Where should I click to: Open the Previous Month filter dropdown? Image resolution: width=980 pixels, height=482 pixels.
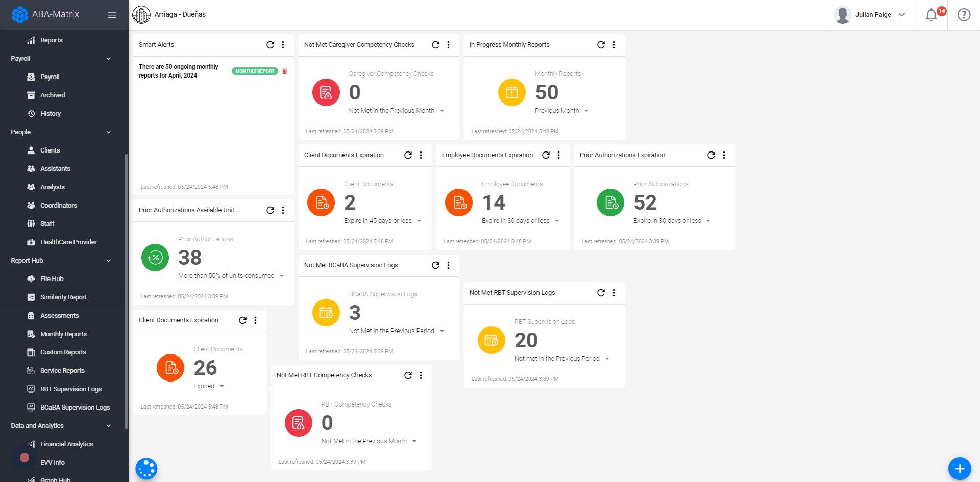[561, 111]
